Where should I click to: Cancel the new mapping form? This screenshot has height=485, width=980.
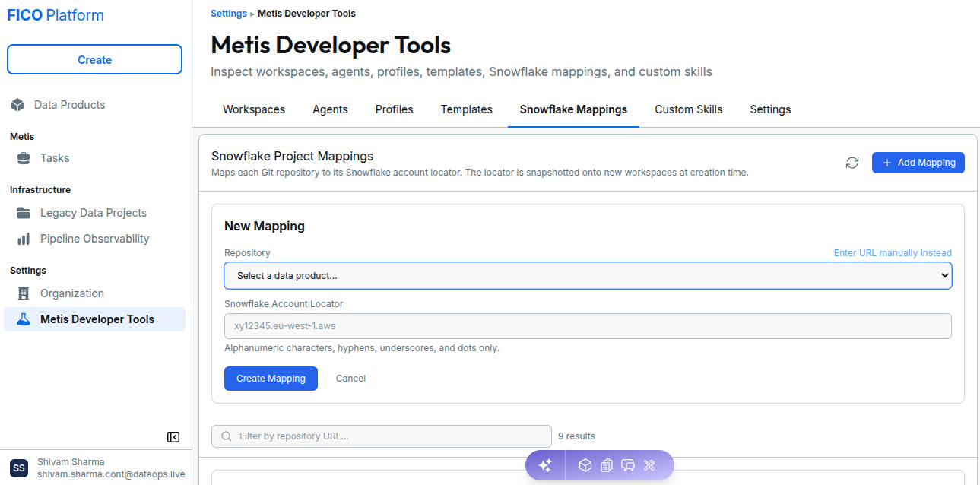[x=350, y=379]
